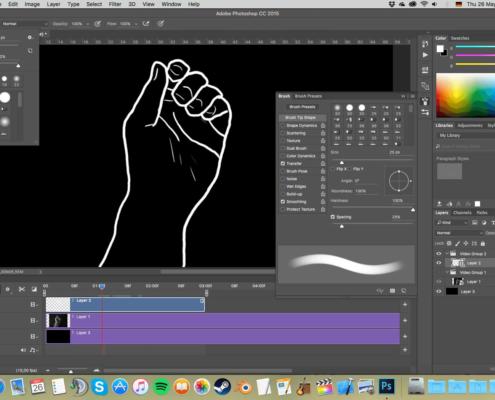The height and width of the screenshot is (400, 495).
Task: Click the lock all padlock icon in Layers
Action: pyautogui.click(x=482, y=244)
